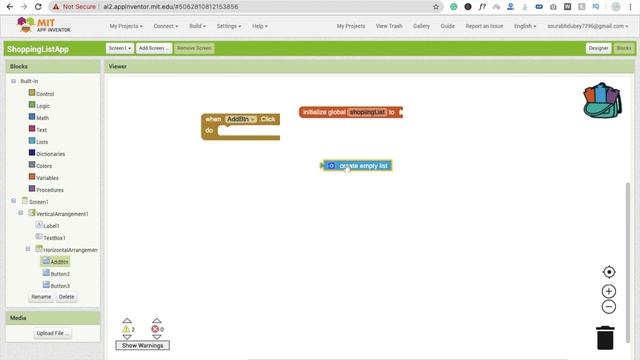
Task: Delete the selected component
Action: (x=67, y=297)
